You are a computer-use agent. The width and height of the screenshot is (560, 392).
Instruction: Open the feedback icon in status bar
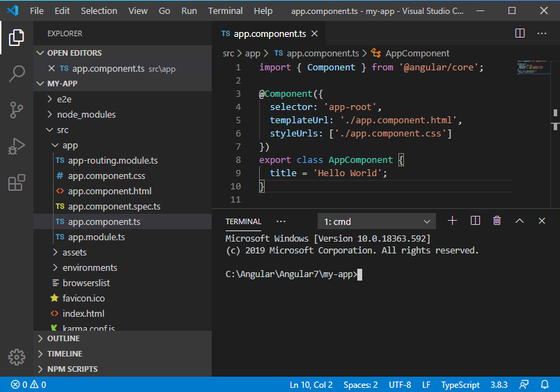[524, 384]
